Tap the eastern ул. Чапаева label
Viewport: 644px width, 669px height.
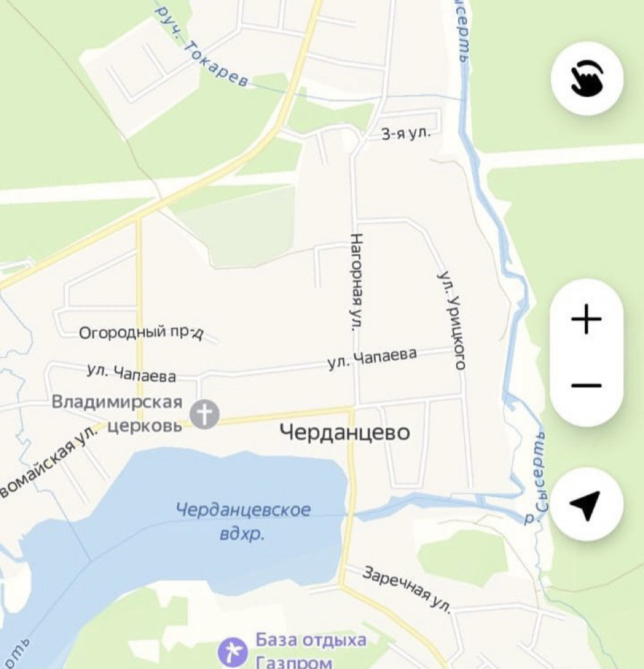click(372, 358)
